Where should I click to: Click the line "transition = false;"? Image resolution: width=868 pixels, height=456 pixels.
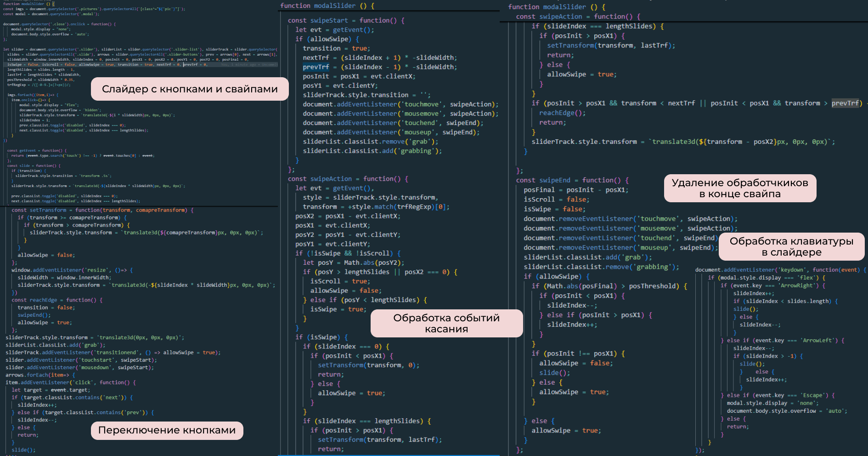tap(46, 308)
